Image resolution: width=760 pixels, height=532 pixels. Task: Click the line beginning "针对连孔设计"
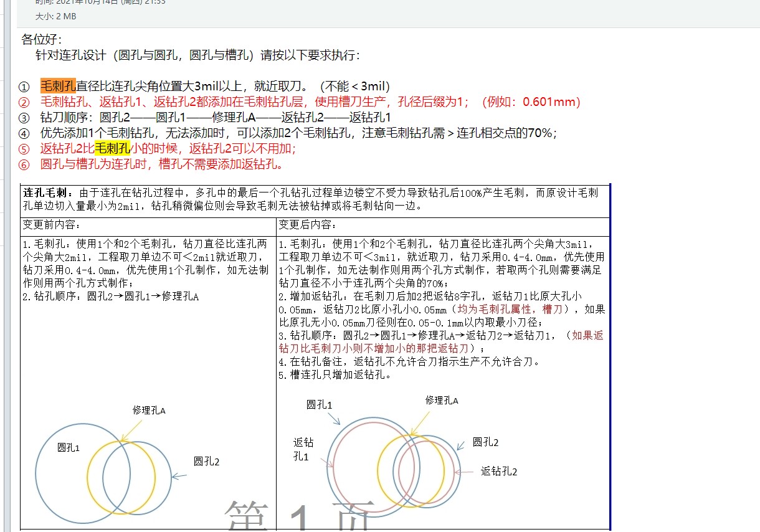point(197,55)
